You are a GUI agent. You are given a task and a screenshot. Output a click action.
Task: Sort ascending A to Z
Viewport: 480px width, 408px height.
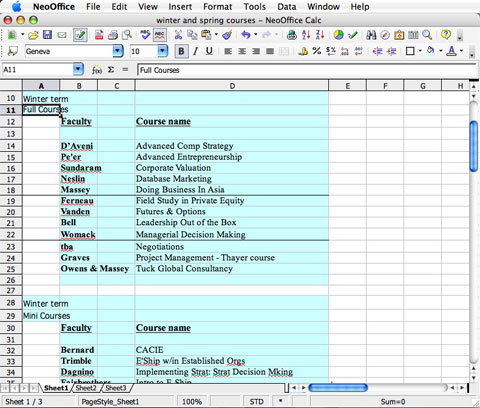(x=306, y=35)
